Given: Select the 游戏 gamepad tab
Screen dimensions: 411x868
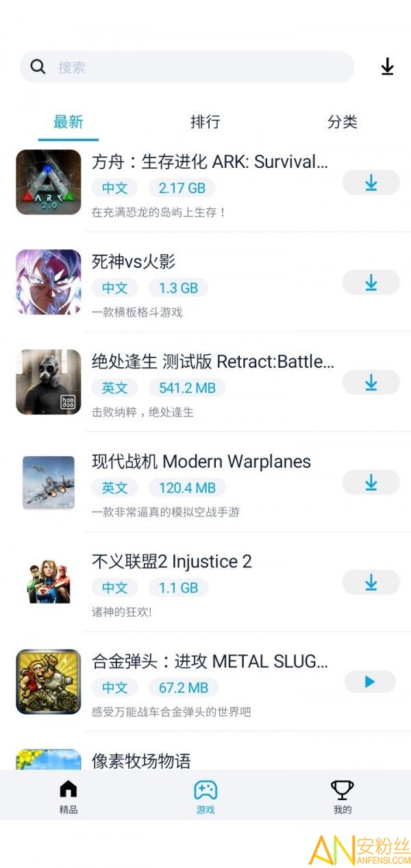Looking at the screenshot, I should coord(206,797).
